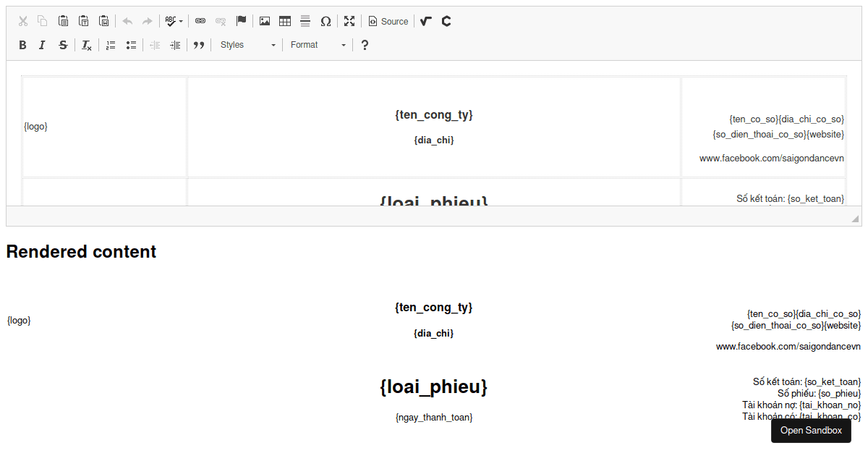
Task: Open the Format dropdown
Action: (318, 45)
